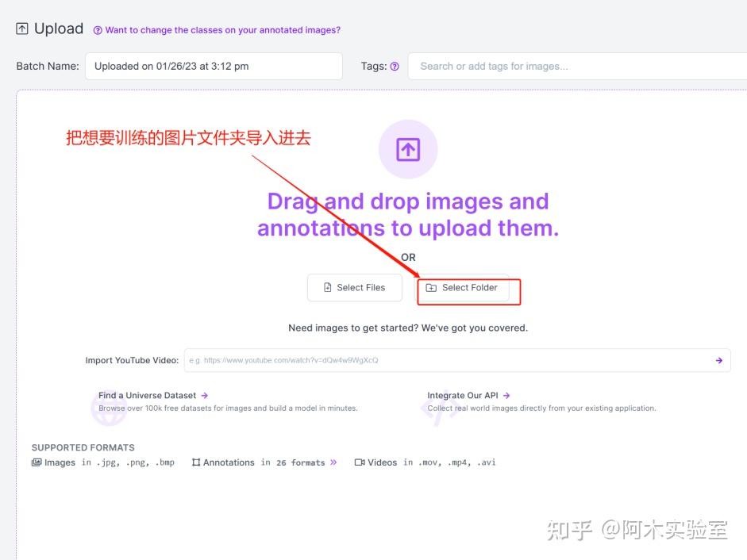The width and height of the screenshot is (747, 560).
Task: Click the large purple drag-and-drop upload icon
Action: pos(407,148)
